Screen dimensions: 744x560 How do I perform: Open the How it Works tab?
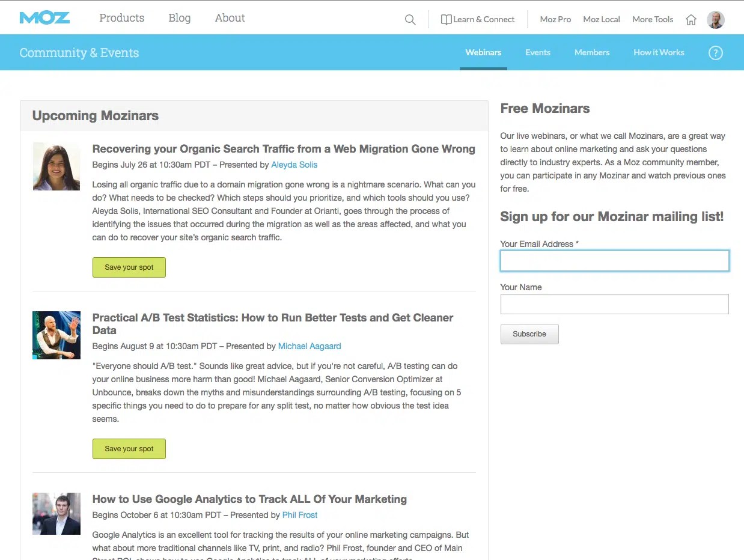tap(659, 52)
